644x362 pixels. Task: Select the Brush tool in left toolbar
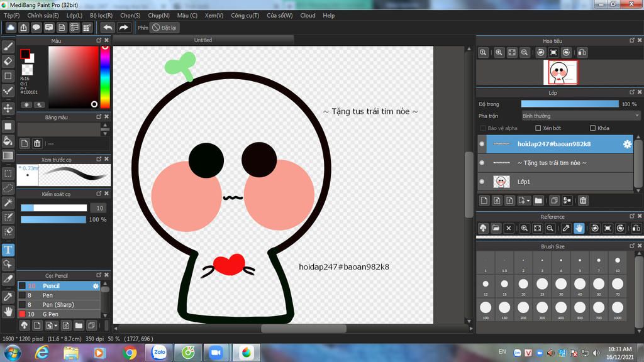[x=8, y=47]
